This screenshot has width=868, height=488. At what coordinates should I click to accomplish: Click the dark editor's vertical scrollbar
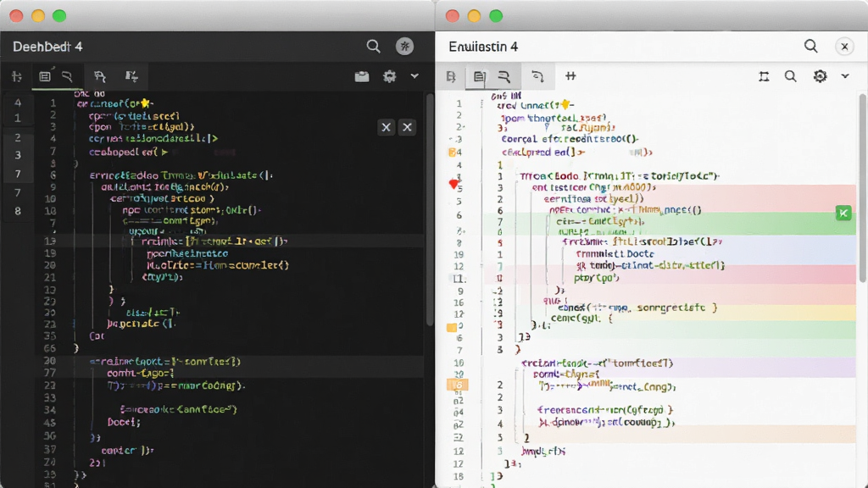coord(430,210)
